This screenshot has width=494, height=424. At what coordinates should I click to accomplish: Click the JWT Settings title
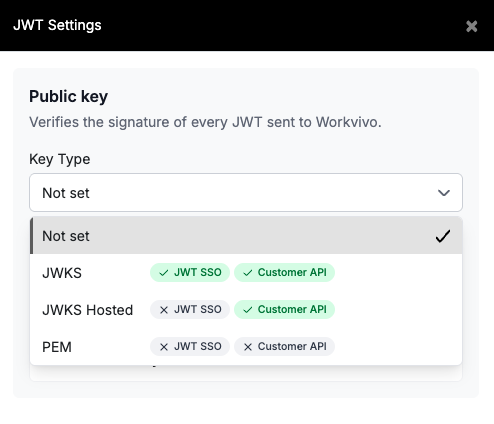(x=57, y=25)
